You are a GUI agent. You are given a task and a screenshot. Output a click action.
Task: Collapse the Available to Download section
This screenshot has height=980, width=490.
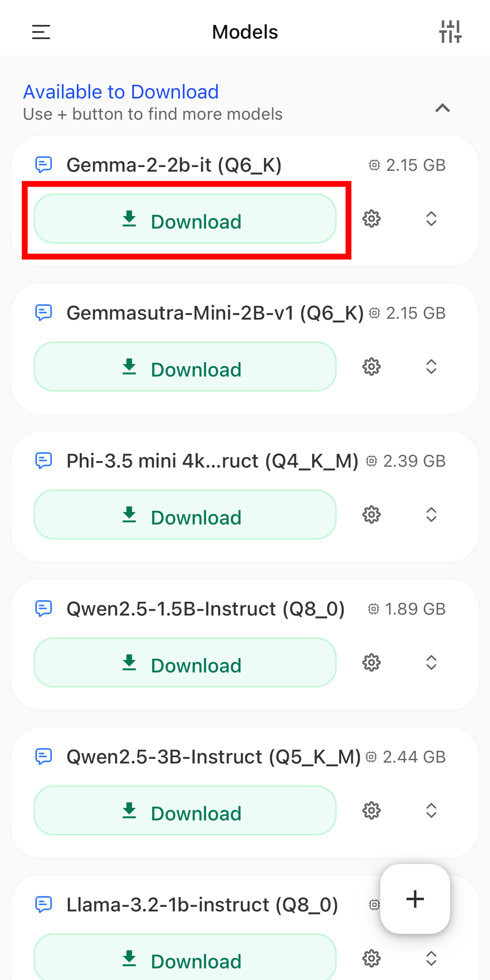pyautogui.click(x=443, y=108)
